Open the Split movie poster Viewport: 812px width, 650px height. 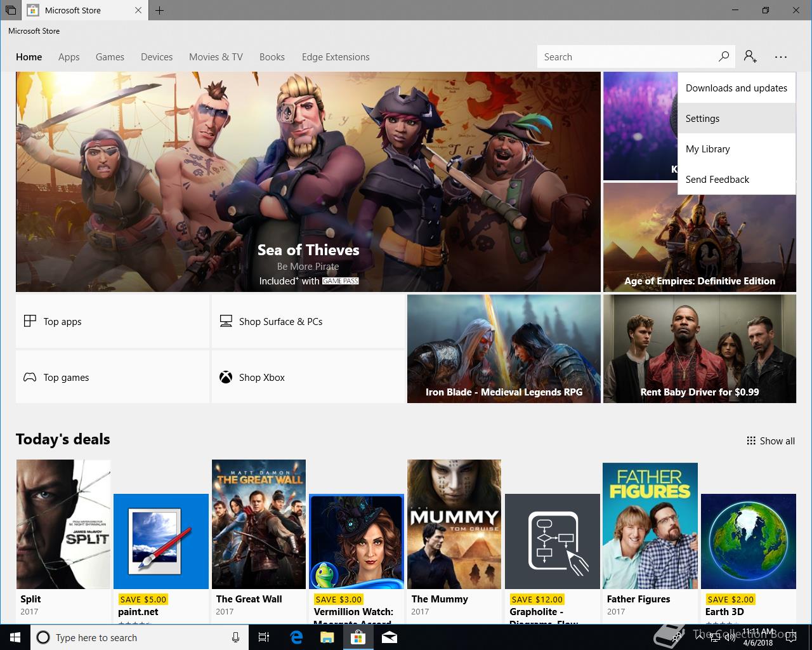click(x=63, y=524)
